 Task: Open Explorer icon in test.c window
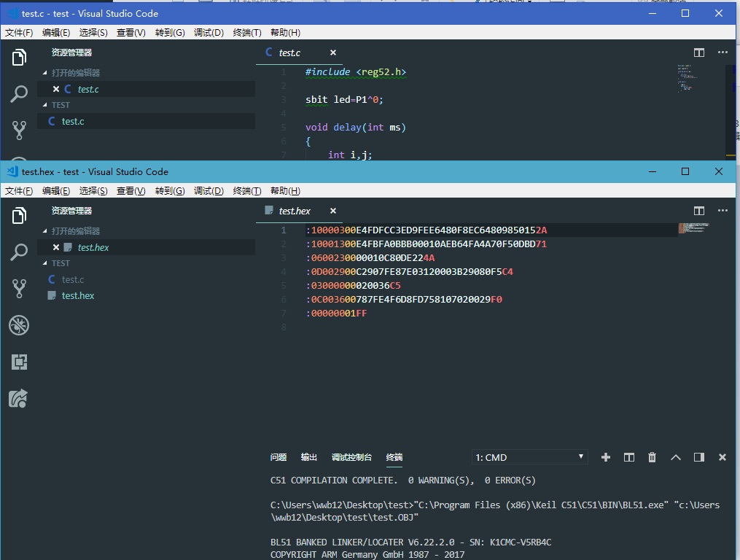tap(19, 57)
